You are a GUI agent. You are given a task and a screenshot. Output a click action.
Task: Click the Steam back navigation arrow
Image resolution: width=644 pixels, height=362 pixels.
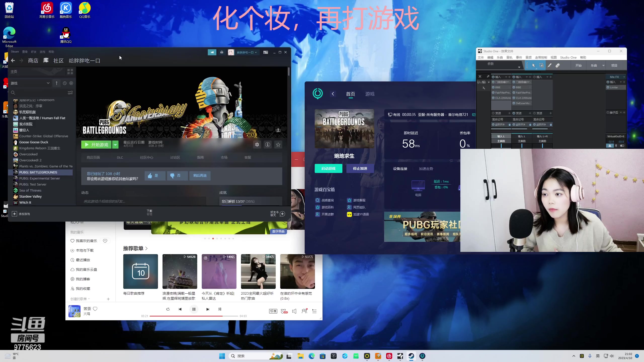(13, 61)
